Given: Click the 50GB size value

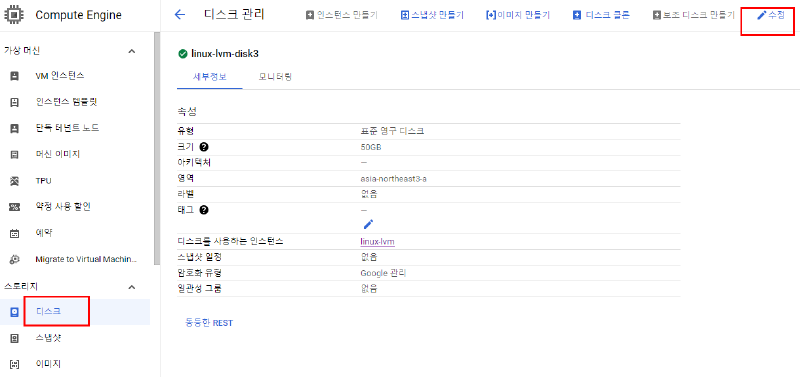Looking at the screenshot, I should [371, 147].
